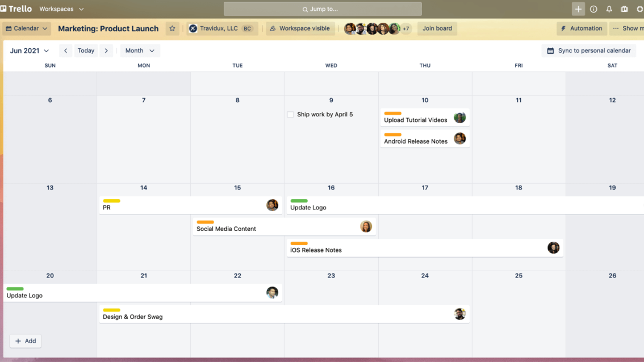Click the briefcase icon in header
Viewport: 644px width, 362px height.
pyautogui.click(x=624, y=9)
